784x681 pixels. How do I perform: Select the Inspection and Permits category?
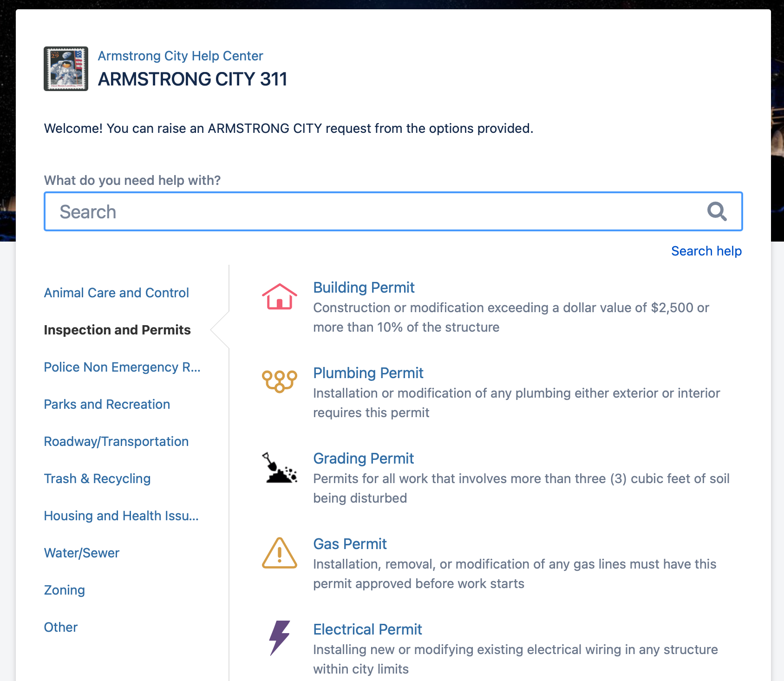[117, 330]
